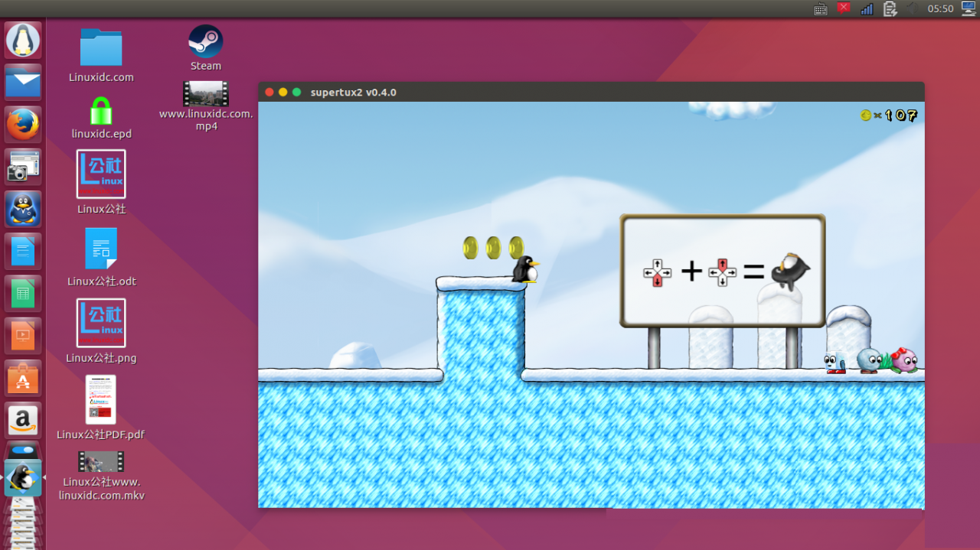The width and height of the screenshot is (980, 550).
Task: Click the third gold coin nearest Tux
Action: pos(516,247)
